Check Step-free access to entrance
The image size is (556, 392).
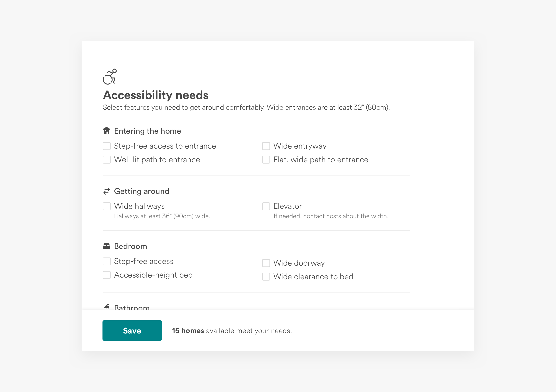pos(107,146)
